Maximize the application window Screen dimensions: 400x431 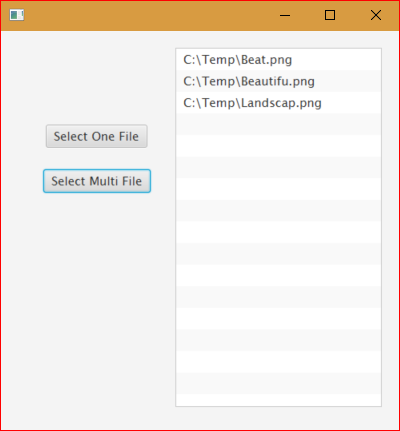(x=330, y=15)
